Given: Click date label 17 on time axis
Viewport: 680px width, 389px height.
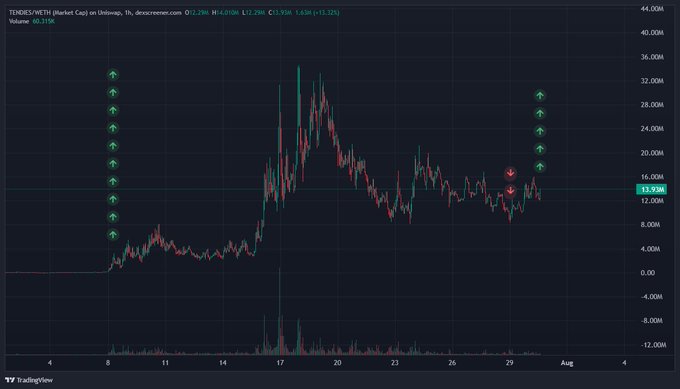Looking at the screenshot, I should [280, 363].
